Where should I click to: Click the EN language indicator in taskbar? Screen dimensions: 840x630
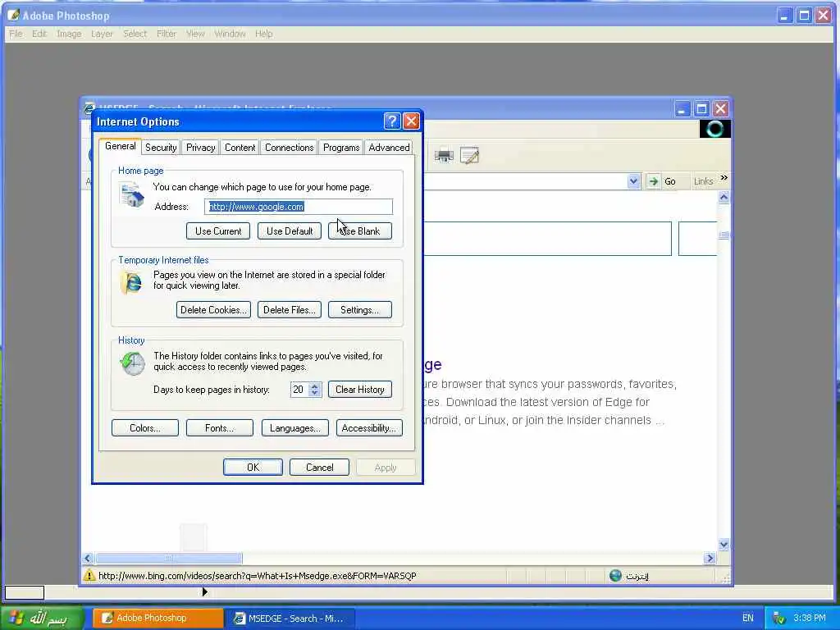[x=748, y=618]
